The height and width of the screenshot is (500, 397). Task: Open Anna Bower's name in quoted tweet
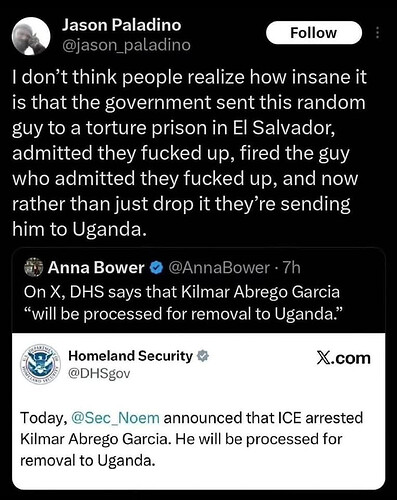tap(96, 267)
